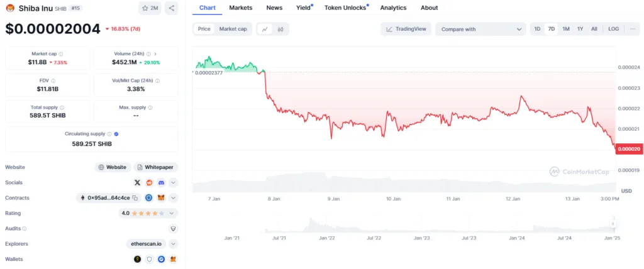The image size is (644, 269).
Task: Set chart range to 1D
Action: point(537,29)
